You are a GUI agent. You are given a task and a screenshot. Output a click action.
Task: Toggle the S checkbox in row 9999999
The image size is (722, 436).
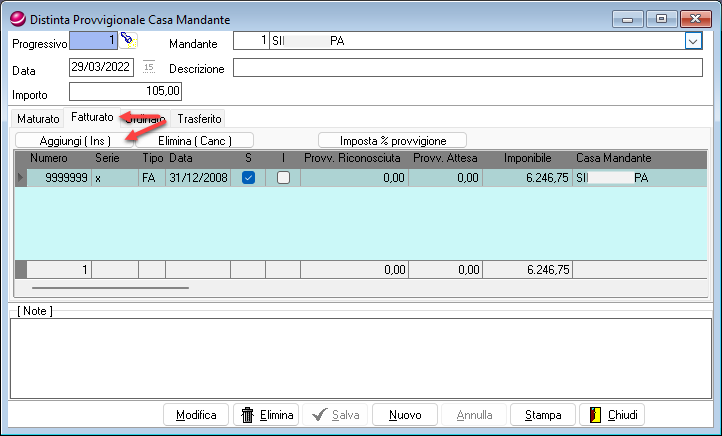tap(248, 178)
